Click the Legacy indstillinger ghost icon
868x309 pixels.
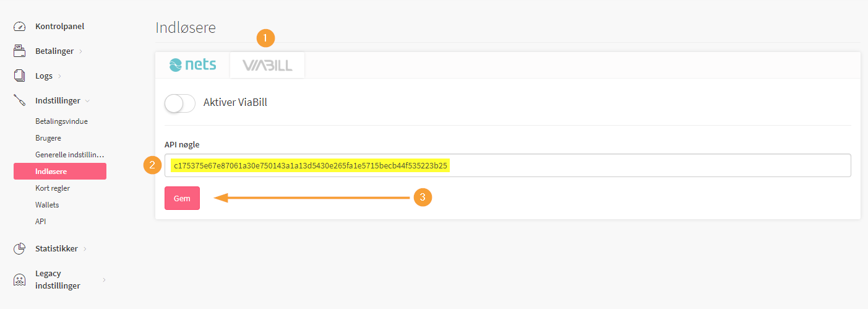click(x=20, y=280)
